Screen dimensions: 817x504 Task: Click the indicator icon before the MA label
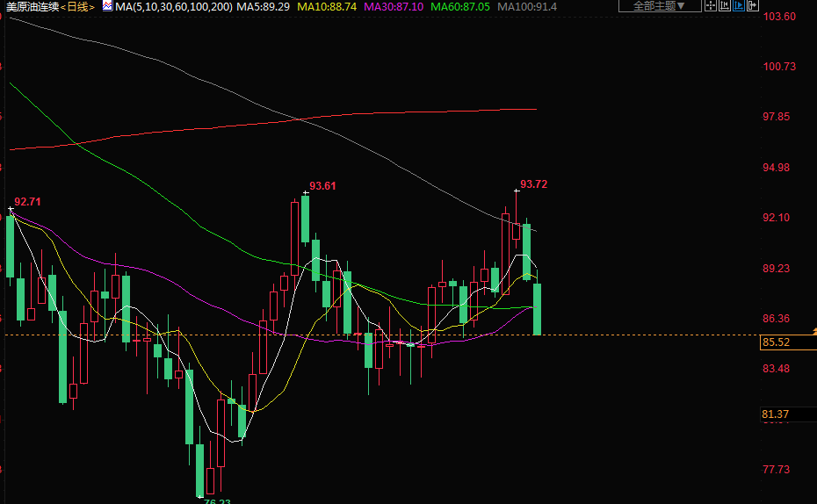[x=106, y=6]
